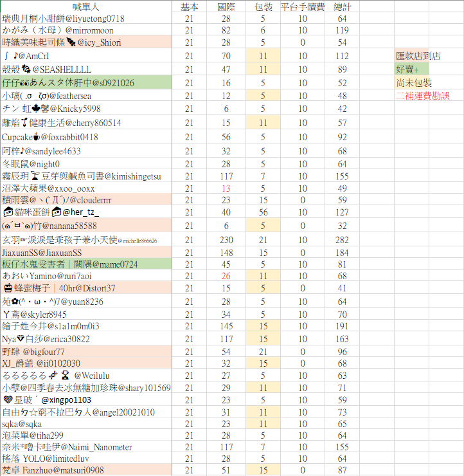
Task: Select name cell XJ_爵爺 @ii0102030
Action: [x=86, y=363]
